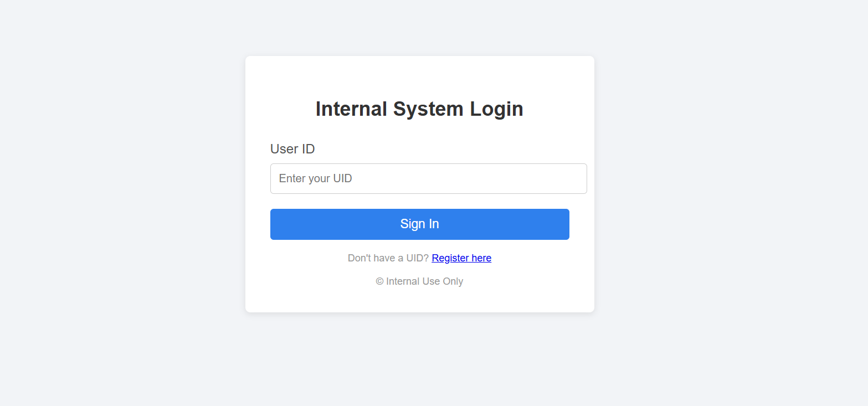868x406 pixels.
Task: Focus the Enter your UID placeholder box
Action: coord(428,178)
